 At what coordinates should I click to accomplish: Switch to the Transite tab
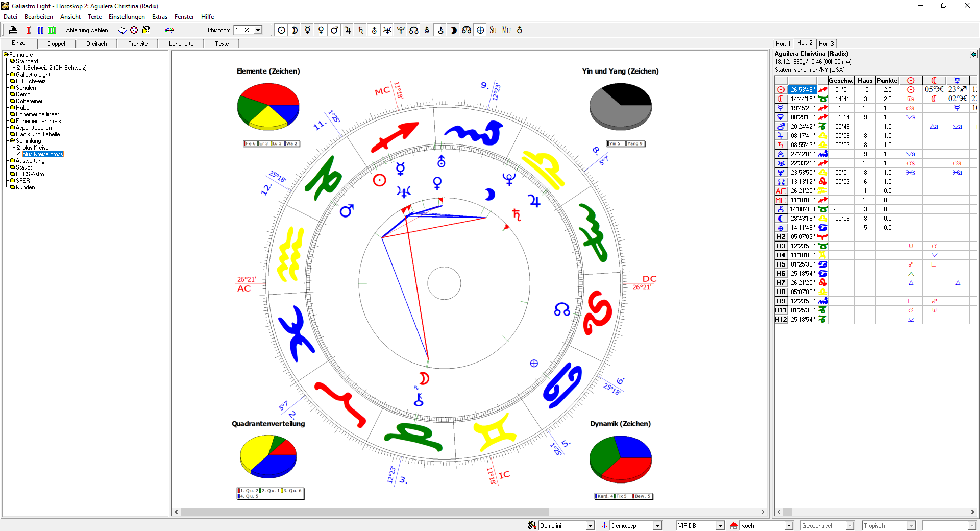point(138,44)
